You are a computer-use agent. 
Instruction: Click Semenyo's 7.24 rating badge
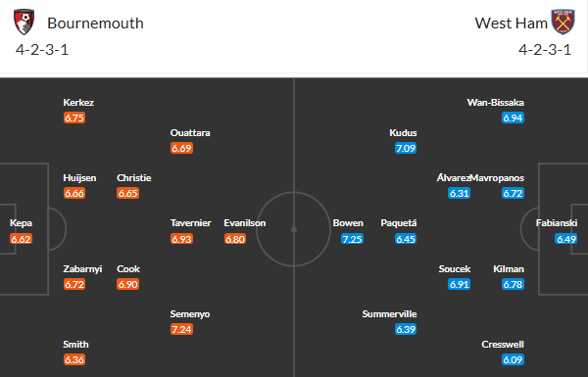point(181,329)
